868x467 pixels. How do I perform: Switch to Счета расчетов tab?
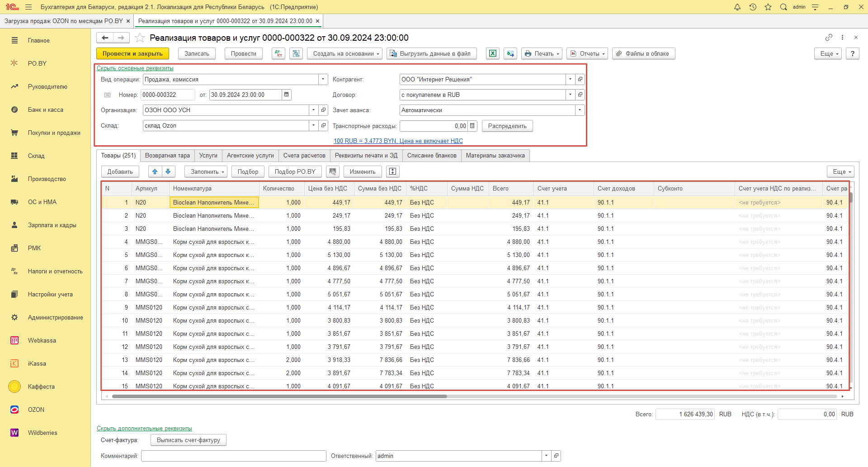[x=304, y=155]
